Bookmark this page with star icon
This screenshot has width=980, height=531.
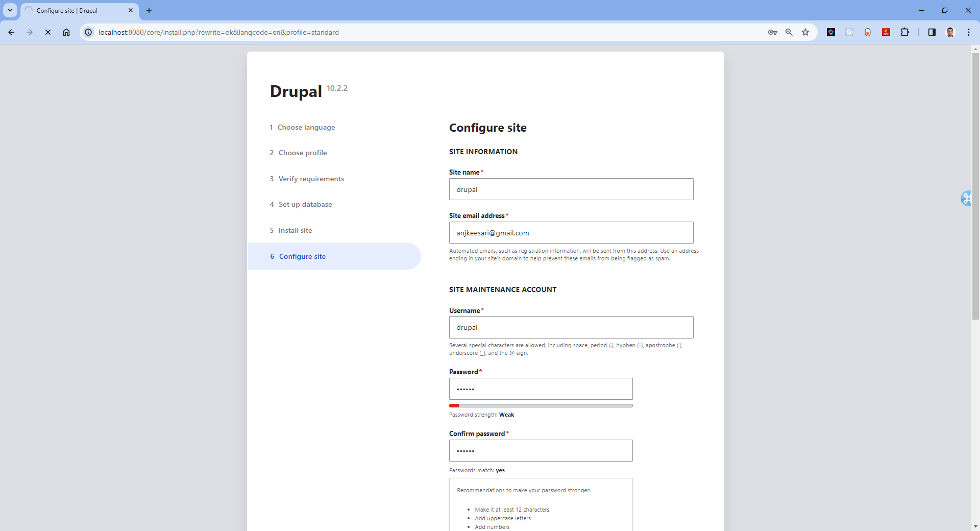(x=805, y=32)
